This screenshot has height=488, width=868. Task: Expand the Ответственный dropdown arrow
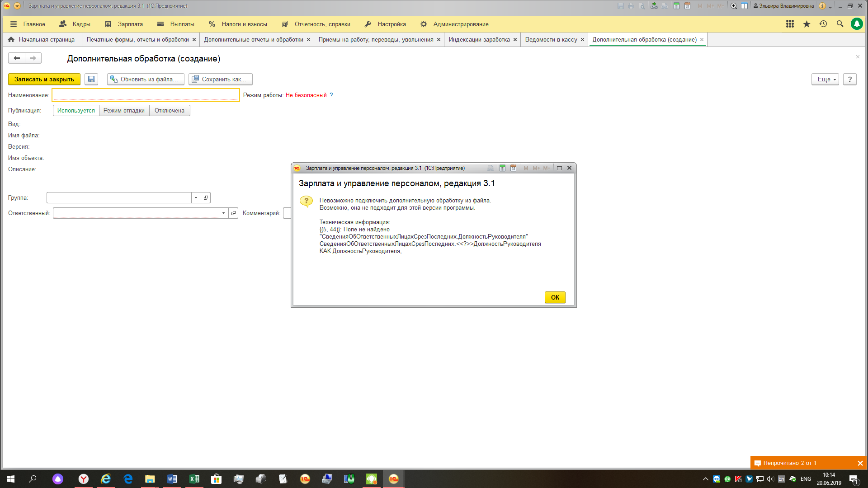pos(223,213)
